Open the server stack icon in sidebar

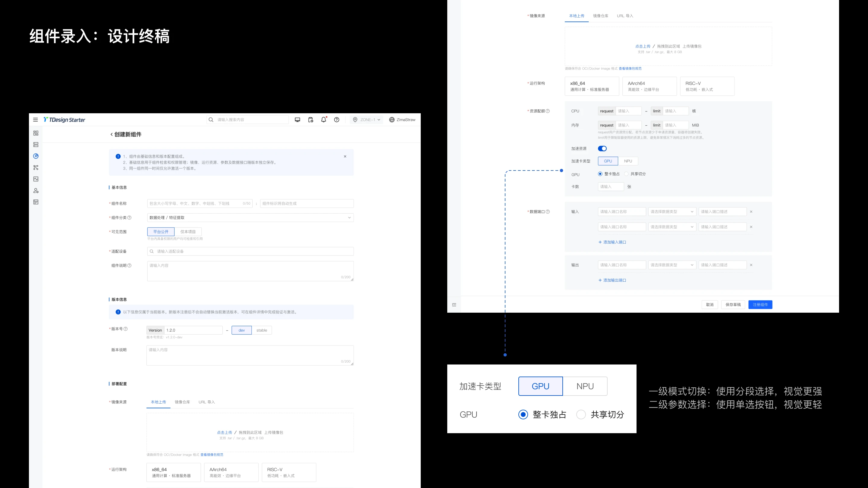(36, 145)
